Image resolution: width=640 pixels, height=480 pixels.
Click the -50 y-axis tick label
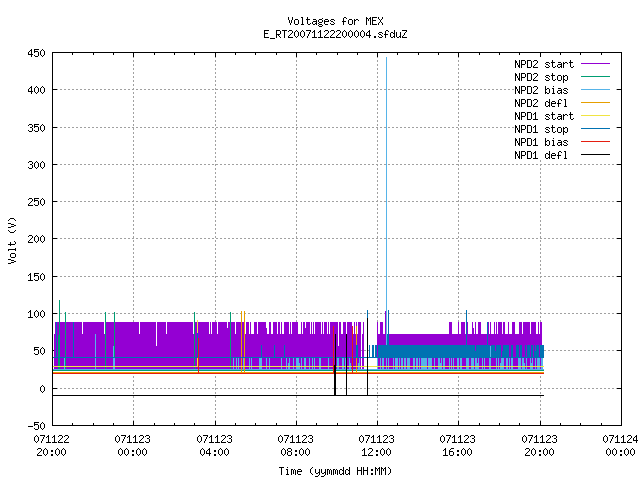(x=36, y=426)
